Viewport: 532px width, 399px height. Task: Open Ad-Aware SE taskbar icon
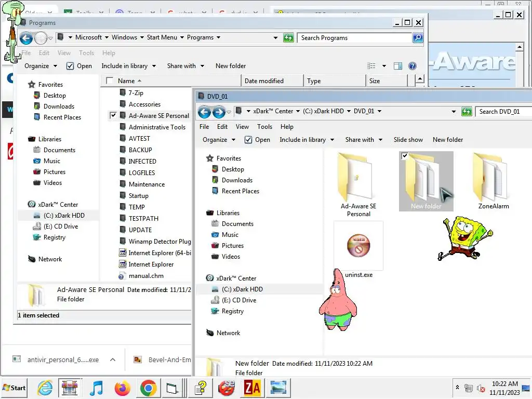(x=227, y=388)
